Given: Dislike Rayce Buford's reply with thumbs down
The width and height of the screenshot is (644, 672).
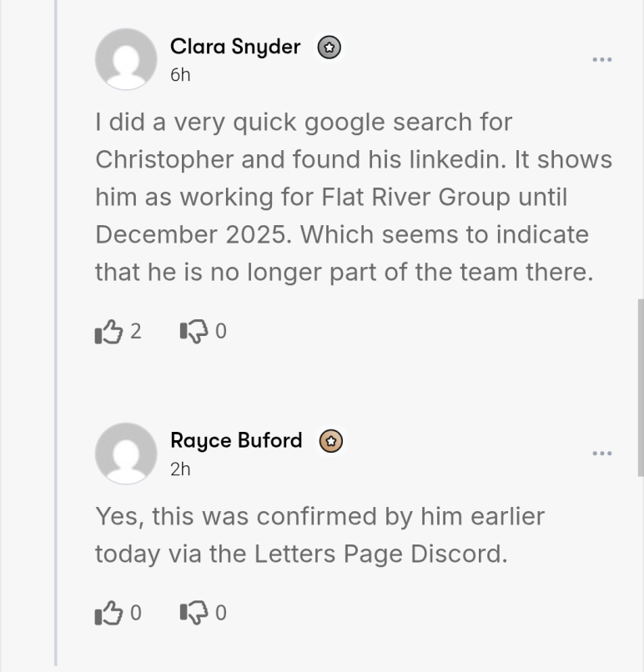Looking at the screenshot, I should pyautogui.click(x=193, y=614).
